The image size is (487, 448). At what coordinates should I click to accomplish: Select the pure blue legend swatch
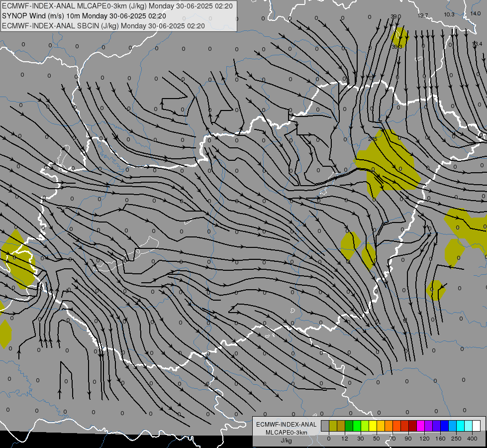coord(444,426)
